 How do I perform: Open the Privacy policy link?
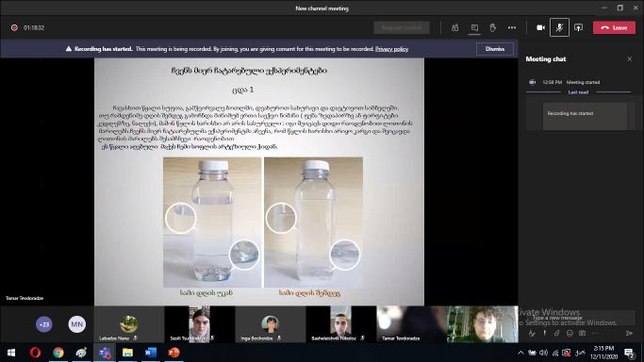pyautogui.click(x=391, y=49)
